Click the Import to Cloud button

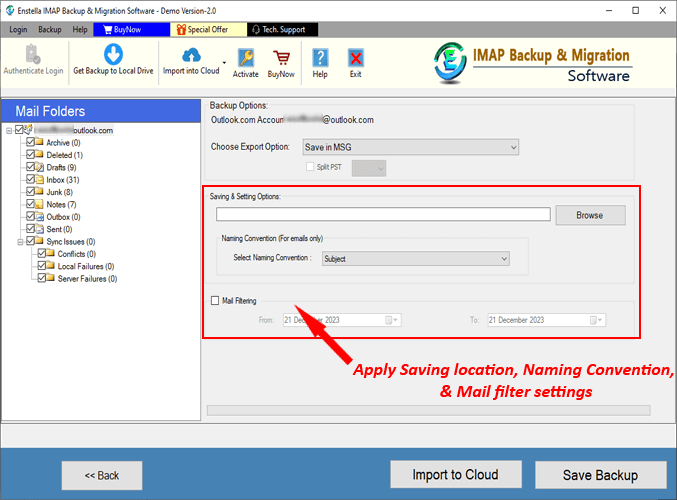[x=456, y=475]
